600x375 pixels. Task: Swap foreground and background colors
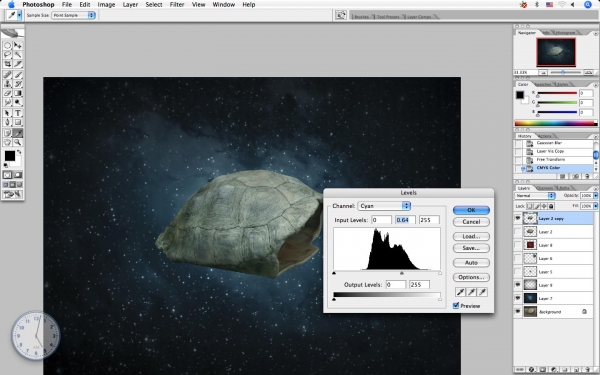tap(19, 152)
